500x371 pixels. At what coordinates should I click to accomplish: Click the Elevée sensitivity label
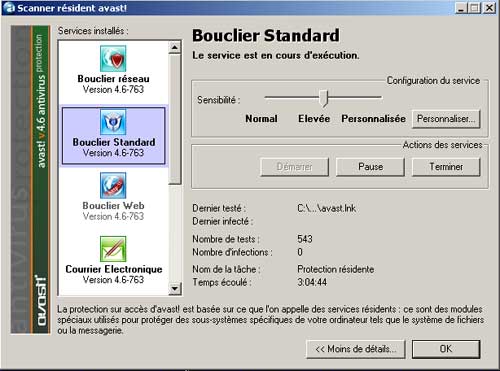pos(314,119)
